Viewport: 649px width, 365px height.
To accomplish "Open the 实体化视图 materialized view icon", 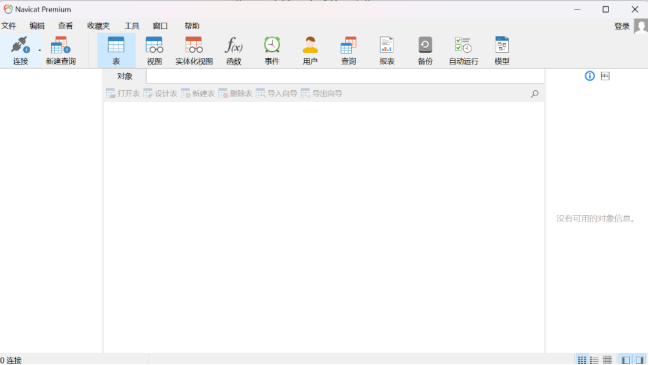I will tap(194, 50).
